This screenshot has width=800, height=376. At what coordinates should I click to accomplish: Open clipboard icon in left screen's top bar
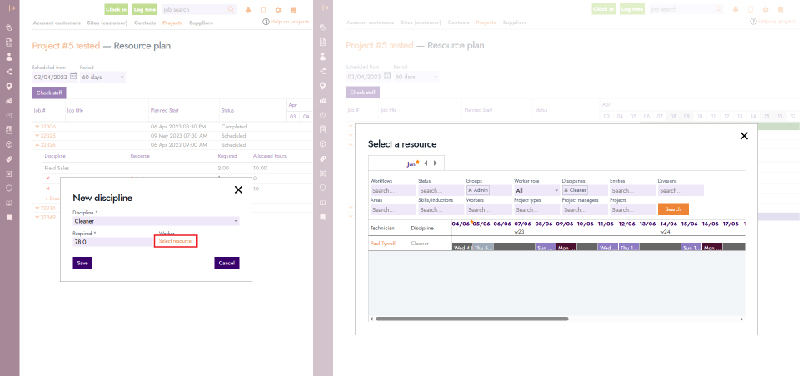point(263,10)
